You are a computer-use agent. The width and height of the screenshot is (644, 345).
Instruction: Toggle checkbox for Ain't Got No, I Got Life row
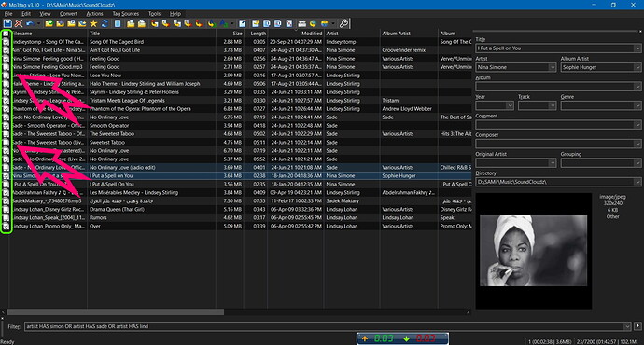7,50
